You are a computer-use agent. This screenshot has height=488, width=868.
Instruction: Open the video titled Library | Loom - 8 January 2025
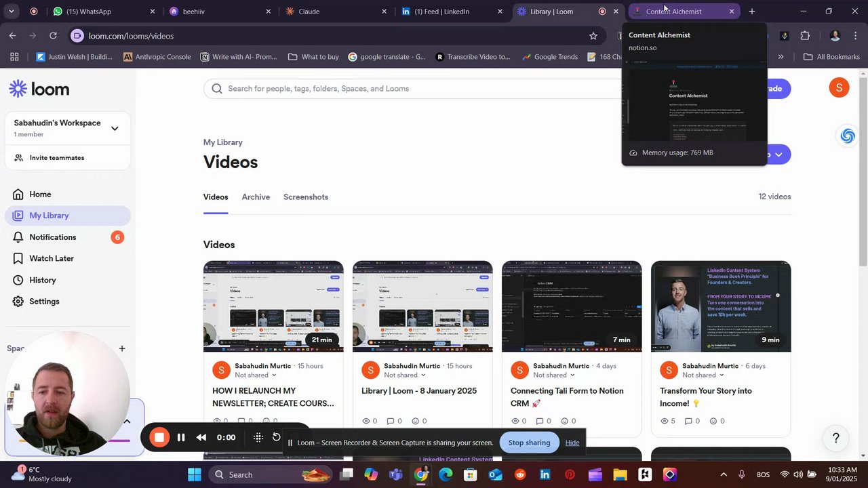click(419, 391)
